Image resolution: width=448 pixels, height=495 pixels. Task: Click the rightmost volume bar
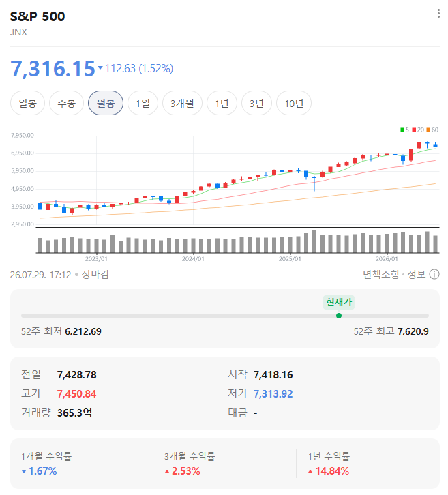click(435, 244)
